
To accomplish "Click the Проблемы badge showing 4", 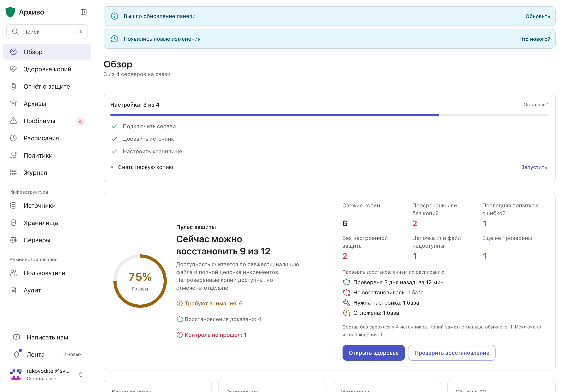I will 80,121.
